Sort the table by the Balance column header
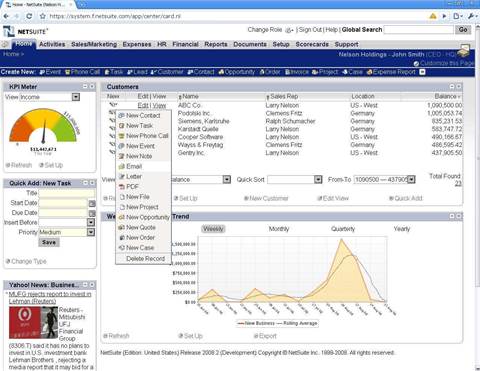The image size is (480, 371). (x=447, y=96)
